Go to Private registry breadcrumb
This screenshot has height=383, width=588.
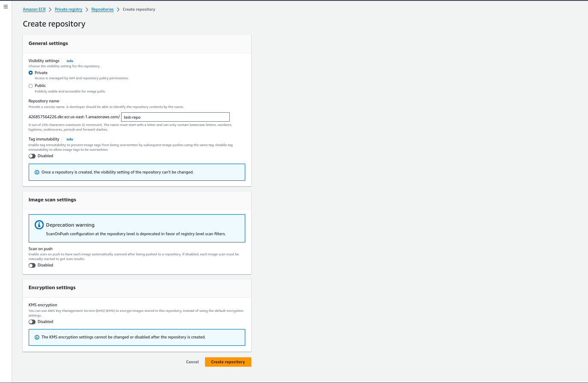point(68,9)
